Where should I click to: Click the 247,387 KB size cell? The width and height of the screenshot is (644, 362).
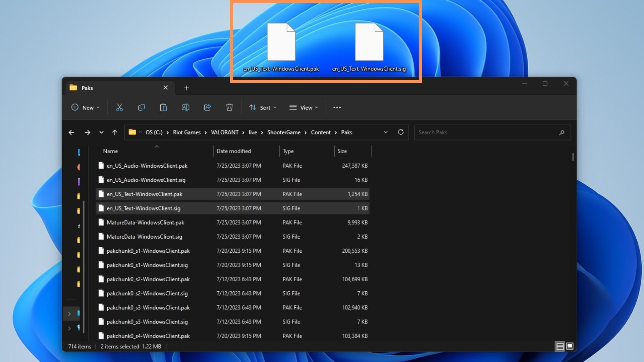(355, 166)
